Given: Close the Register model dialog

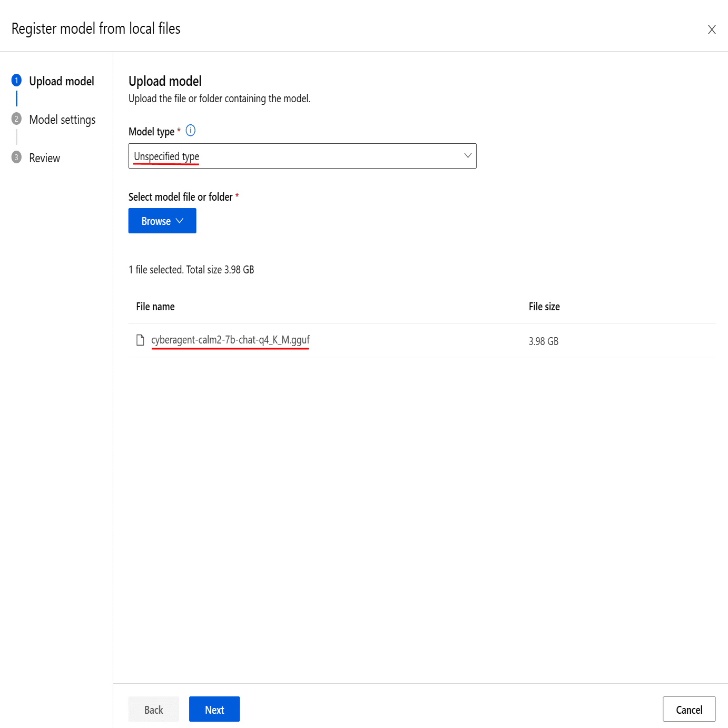Looking at the screenshot, I should 712,29.
